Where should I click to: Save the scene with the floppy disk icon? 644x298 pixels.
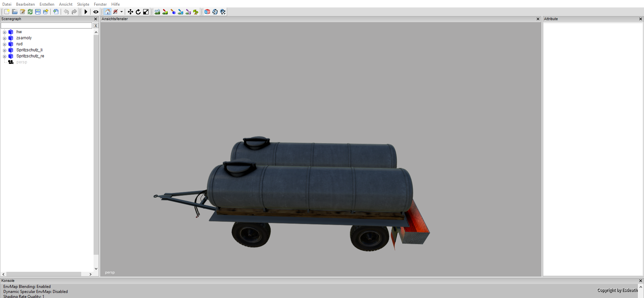(x=38, y=12)
